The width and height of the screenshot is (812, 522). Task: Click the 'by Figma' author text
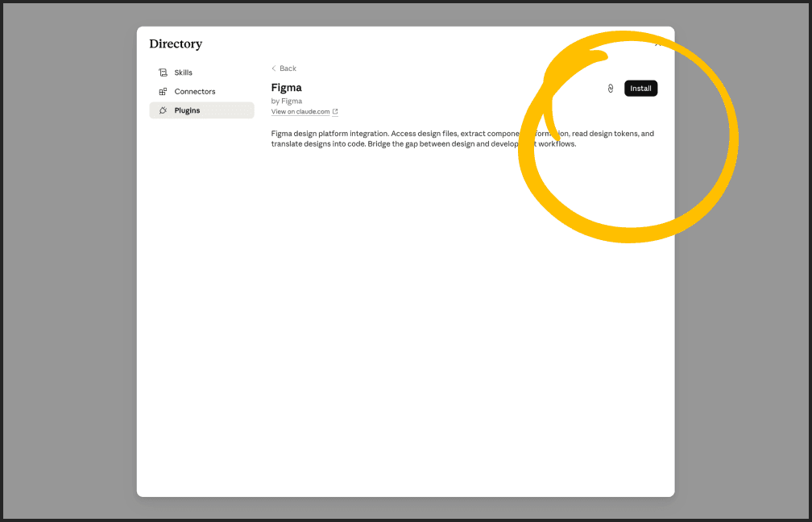coord(287,101)
